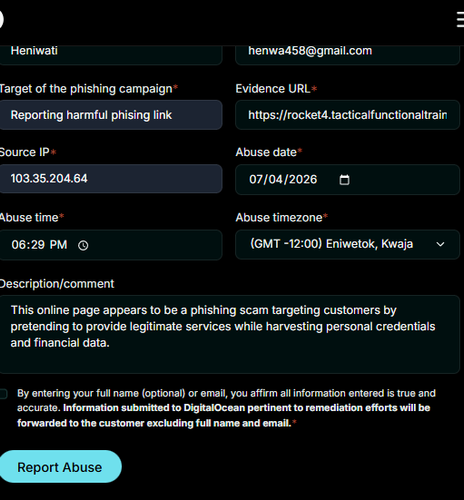Open the calendar picker in Abuse date
The image size is (464, 500).
click(344, 180)
